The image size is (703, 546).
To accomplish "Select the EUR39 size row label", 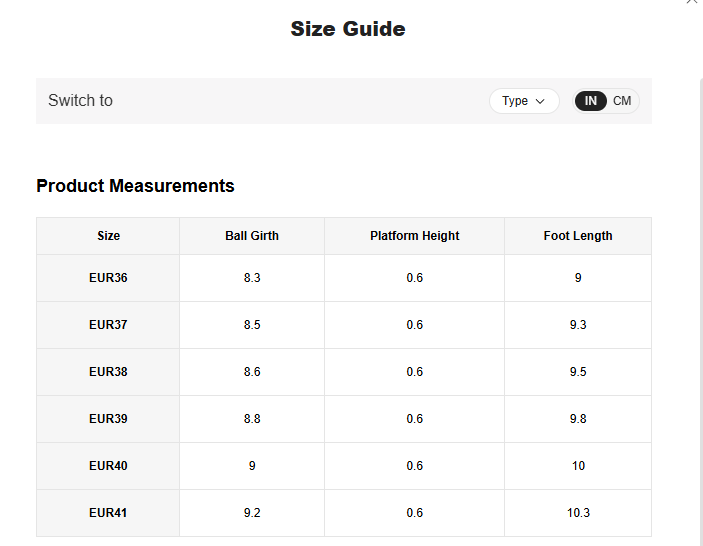I will [x=108, y=419].
